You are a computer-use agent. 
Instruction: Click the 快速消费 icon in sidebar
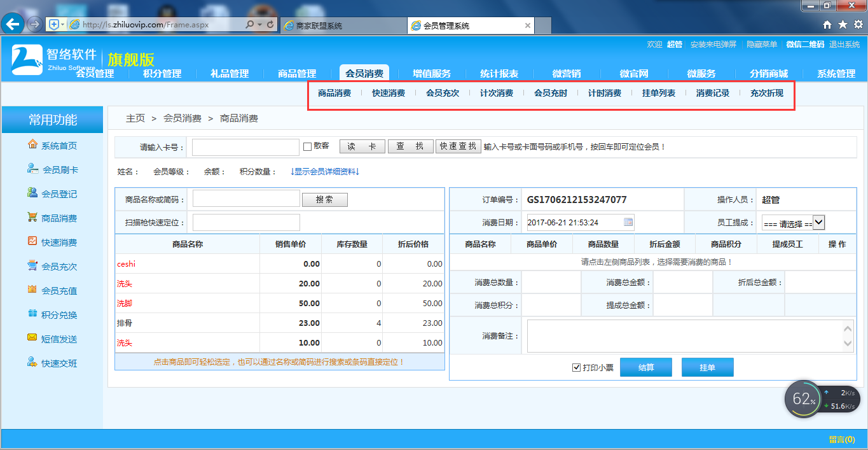tap(32, 241)
